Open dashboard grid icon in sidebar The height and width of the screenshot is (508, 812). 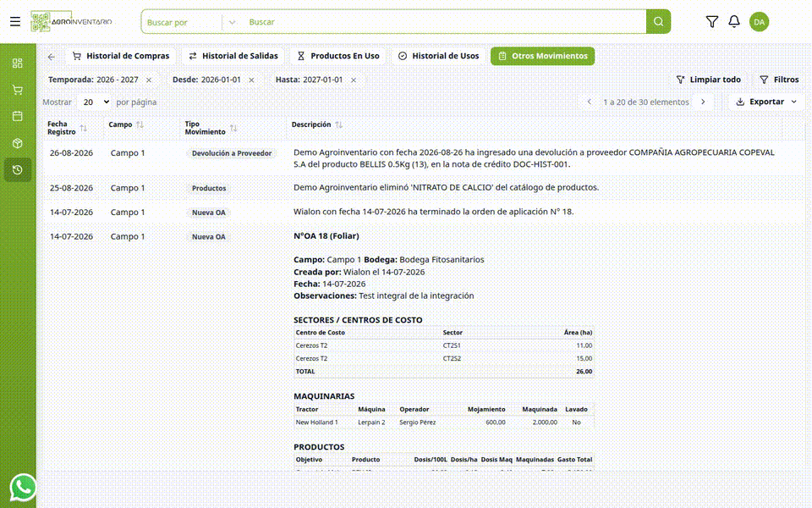(18, 63)
